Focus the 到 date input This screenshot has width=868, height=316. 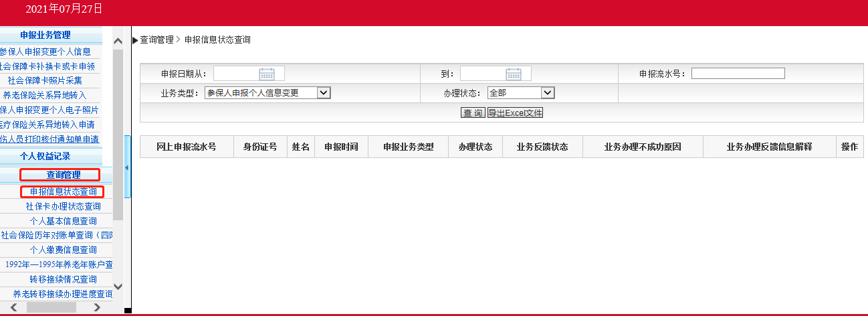click(x=496, y=74)
